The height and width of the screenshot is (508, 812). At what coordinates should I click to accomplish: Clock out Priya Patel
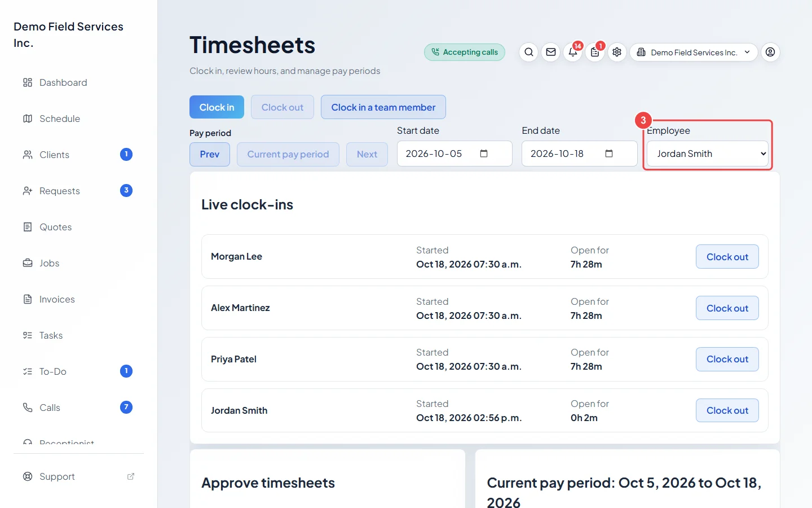pyautogui.click(x=727, y=359)
